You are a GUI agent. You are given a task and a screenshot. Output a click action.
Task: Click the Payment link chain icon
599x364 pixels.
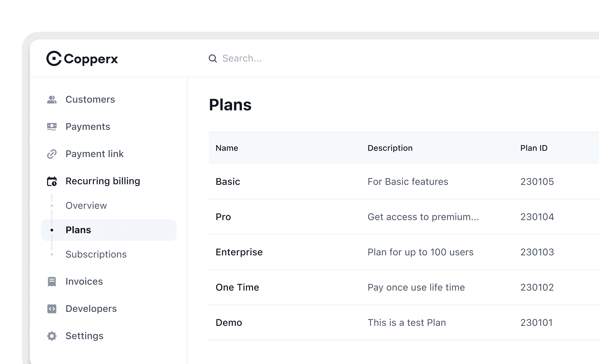(52, 154)
